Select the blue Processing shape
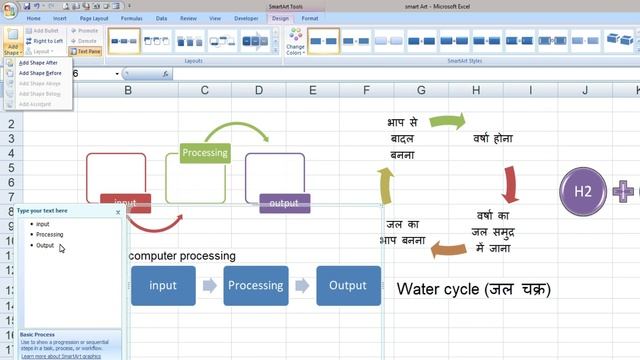 256,286
